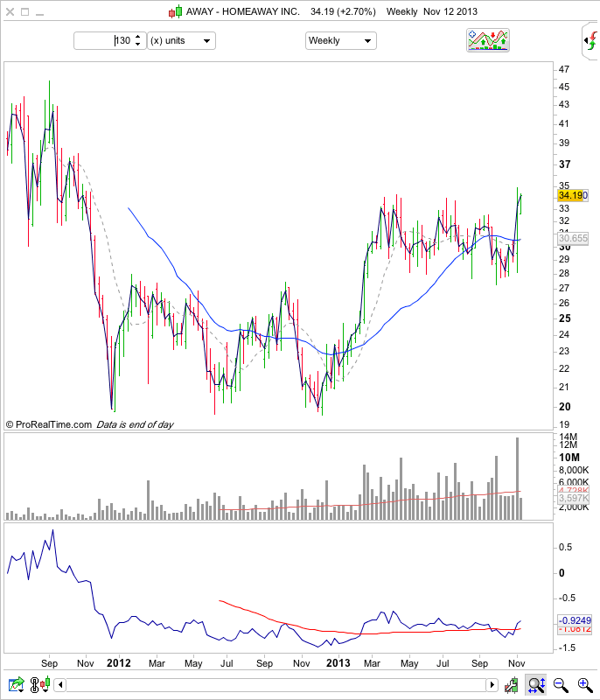Click the chart price settings wrench icon
This screenshot has width=600, height=700.
tap(512, 685)
